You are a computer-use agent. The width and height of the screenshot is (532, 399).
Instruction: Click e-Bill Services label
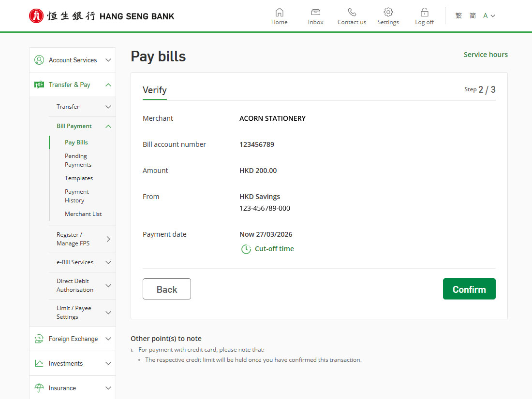[75, 262]
